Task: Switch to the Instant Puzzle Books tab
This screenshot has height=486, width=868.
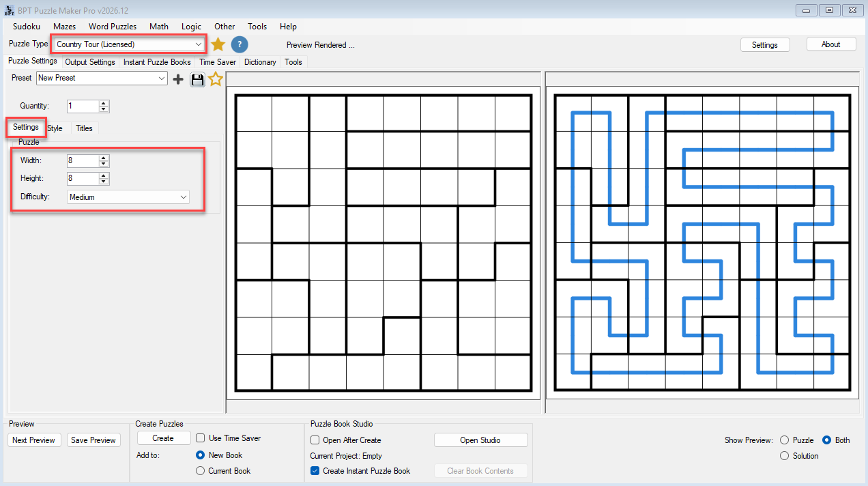Action: tap(157, 62)
